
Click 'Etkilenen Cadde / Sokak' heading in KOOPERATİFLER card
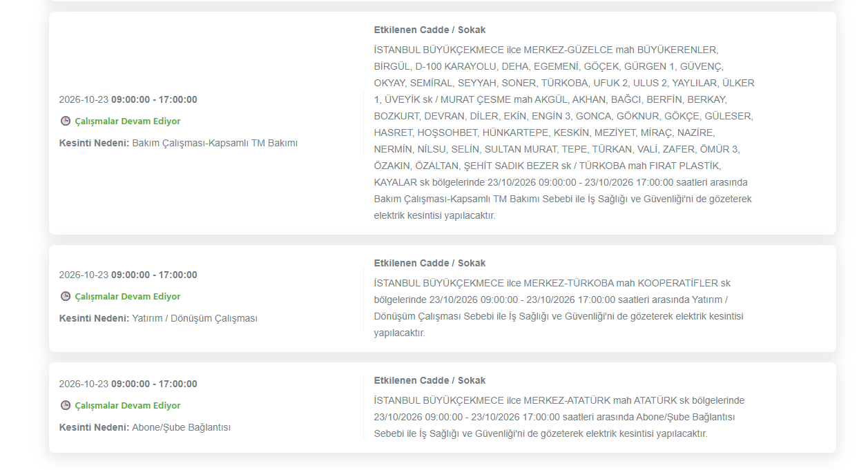click(x=430, y=263)
